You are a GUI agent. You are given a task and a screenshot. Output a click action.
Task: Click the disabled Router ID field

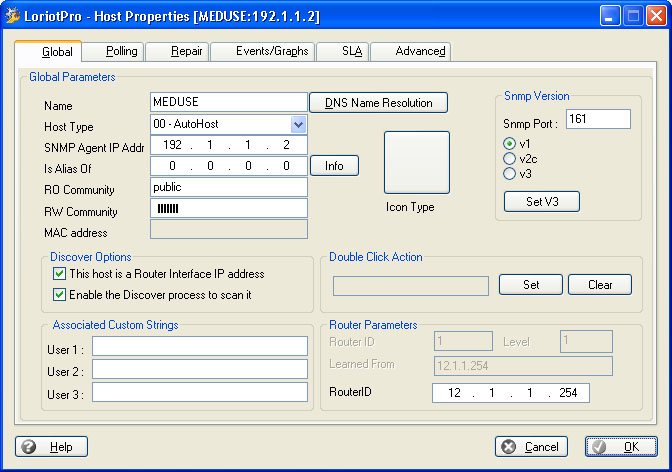(463, 341)
